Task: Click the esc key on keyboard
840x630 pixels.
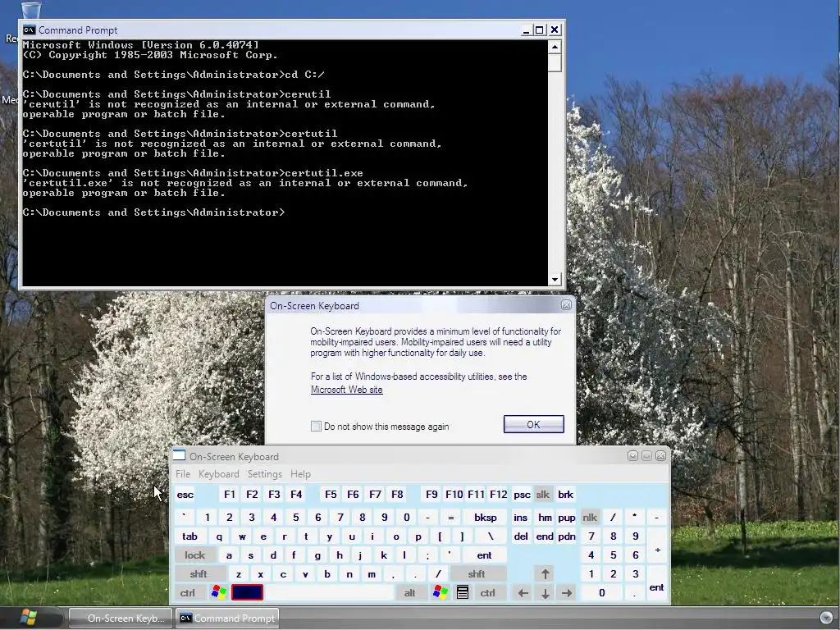Action: tap(185, 495)
